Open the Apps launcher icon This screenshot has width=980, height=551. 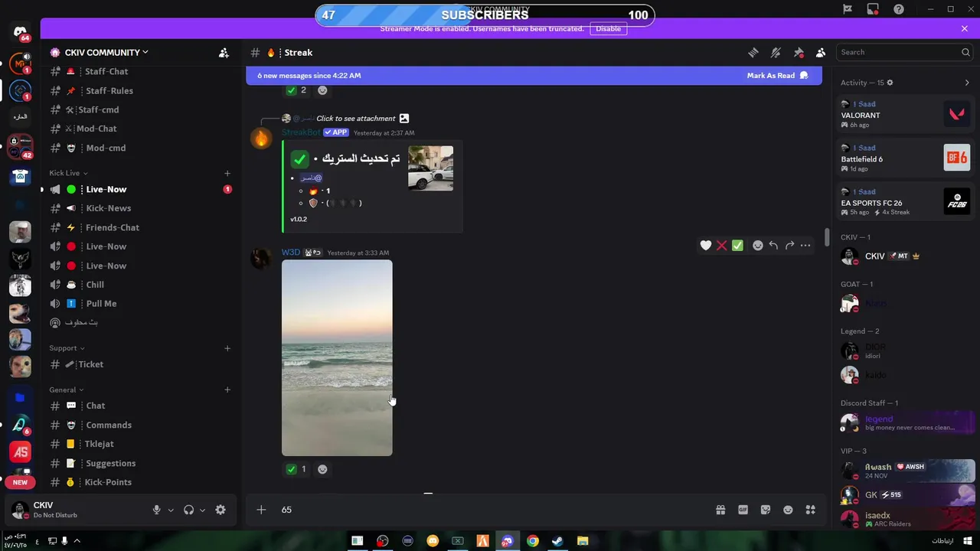811,510
